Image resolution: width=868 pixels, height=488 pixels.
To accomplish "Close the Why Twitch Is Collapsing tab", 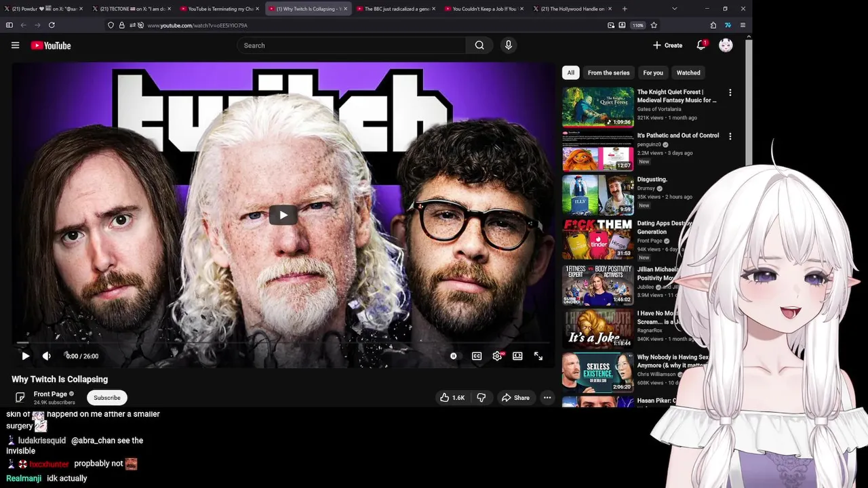I will tap(345, 9).
